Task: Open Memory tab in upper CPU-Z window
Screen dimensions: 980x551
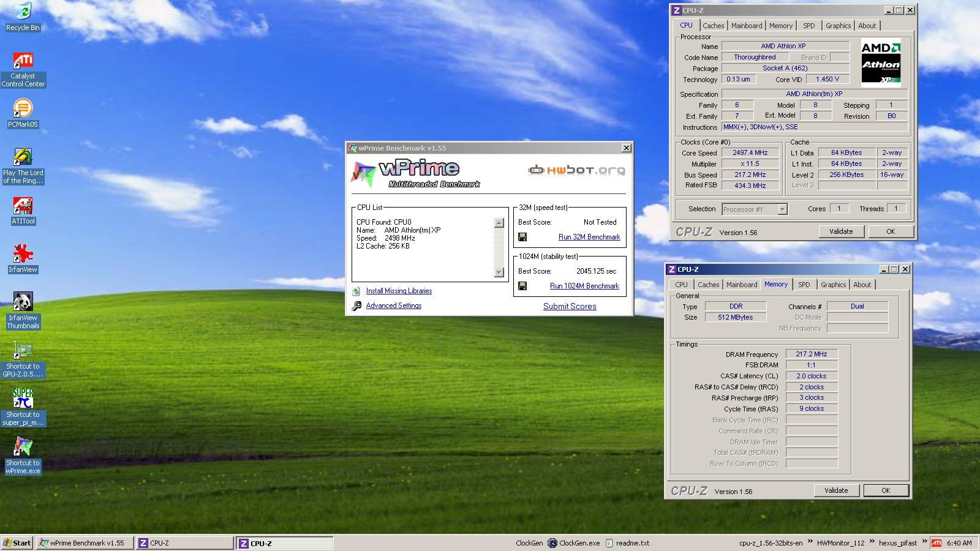Action: (781, 26)
